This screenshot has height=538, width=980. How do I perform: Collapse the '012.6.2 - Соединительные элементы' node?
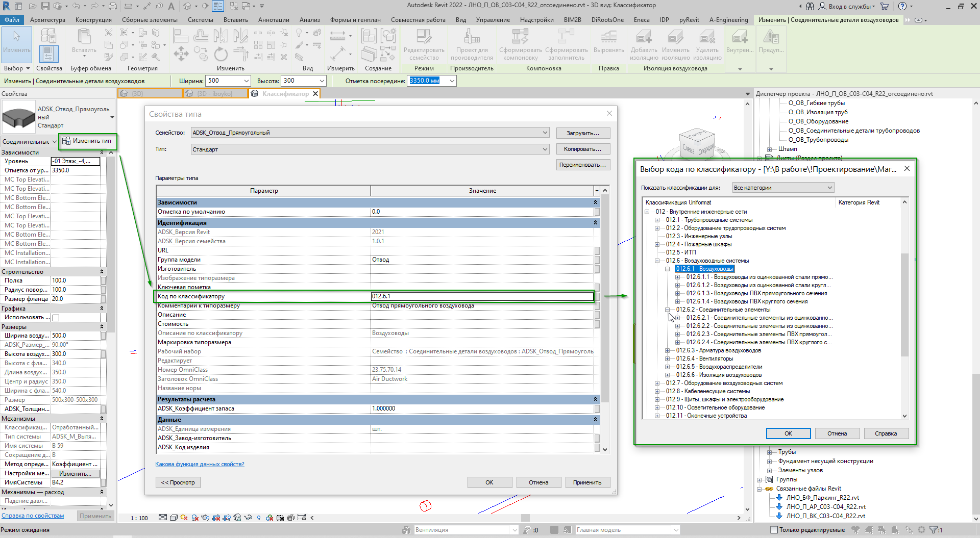[x=668, y=310]
